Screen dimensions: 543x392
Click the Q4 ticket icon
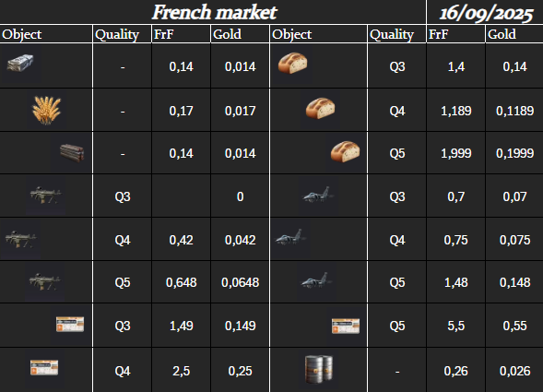tap(44, 368)
